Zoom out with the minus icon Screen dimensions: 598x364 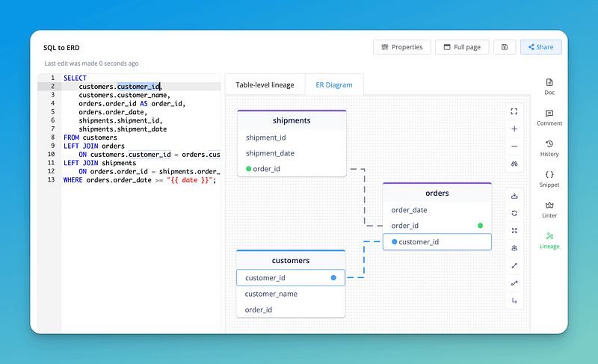pyautogui.click(x=514, y=146)
